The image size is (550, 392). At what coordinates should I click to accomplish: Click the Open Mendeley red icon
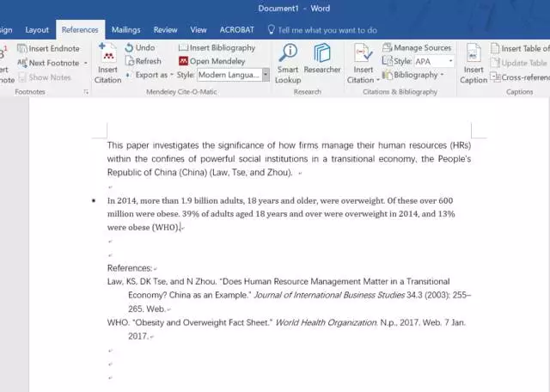point(183,61)
